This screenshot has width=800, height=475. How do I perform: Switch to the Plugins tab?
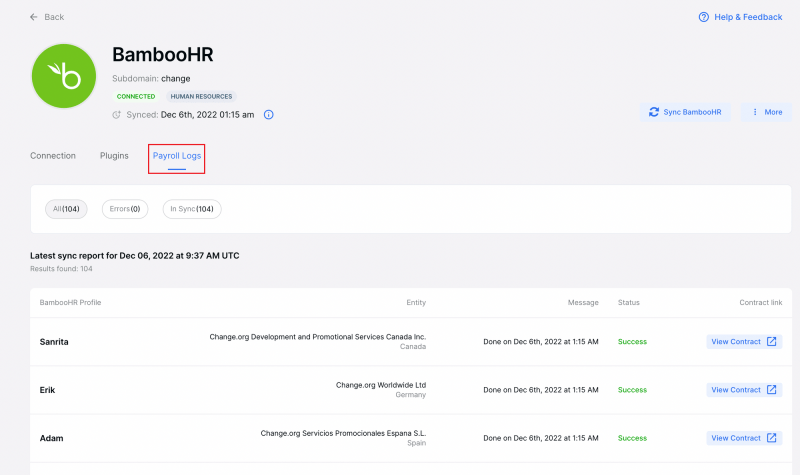click(114, 156)
